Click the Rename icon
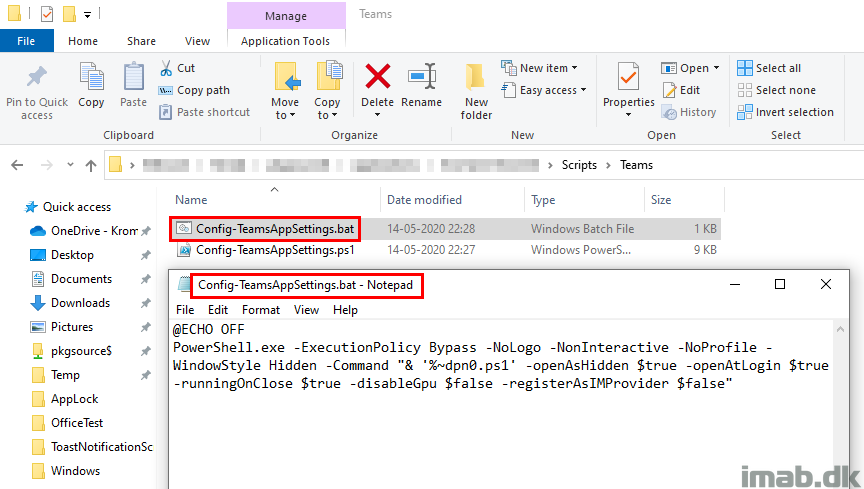 coord(422,76)
